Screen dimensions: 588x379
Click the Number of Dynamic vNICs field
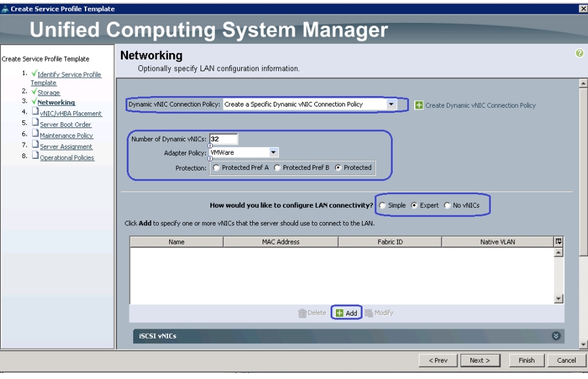pos(223,139)
